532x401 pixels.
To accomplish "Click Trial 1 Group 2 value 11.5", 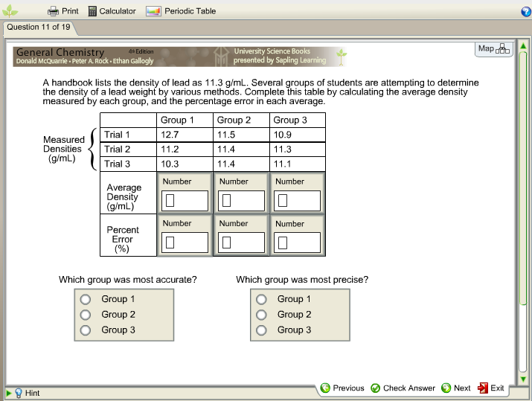I will tap(226, 135).
